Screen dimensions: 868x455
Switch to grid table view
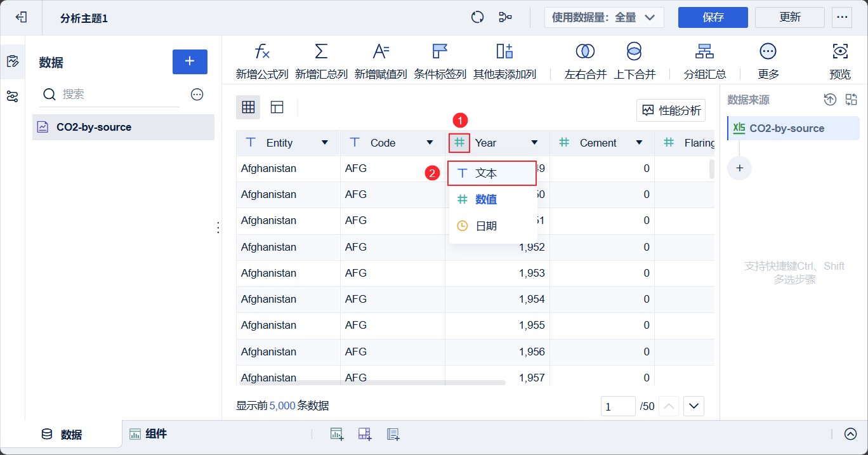[248, 107]
